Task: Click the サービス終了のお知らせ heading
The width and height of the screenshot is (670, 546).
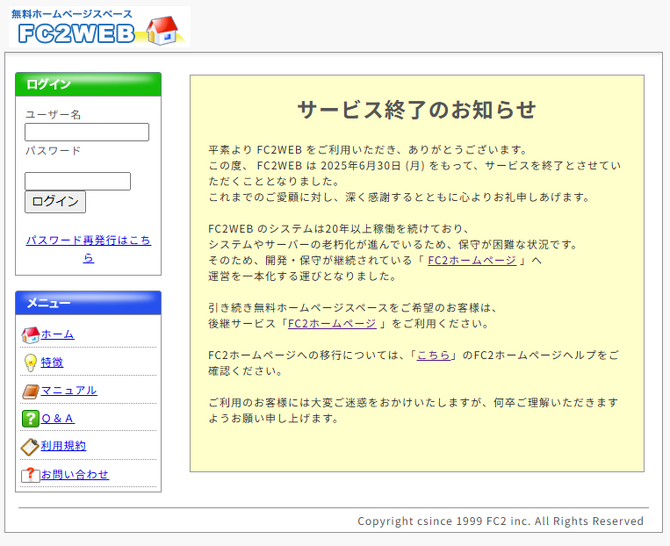Action: click(417, 110)
